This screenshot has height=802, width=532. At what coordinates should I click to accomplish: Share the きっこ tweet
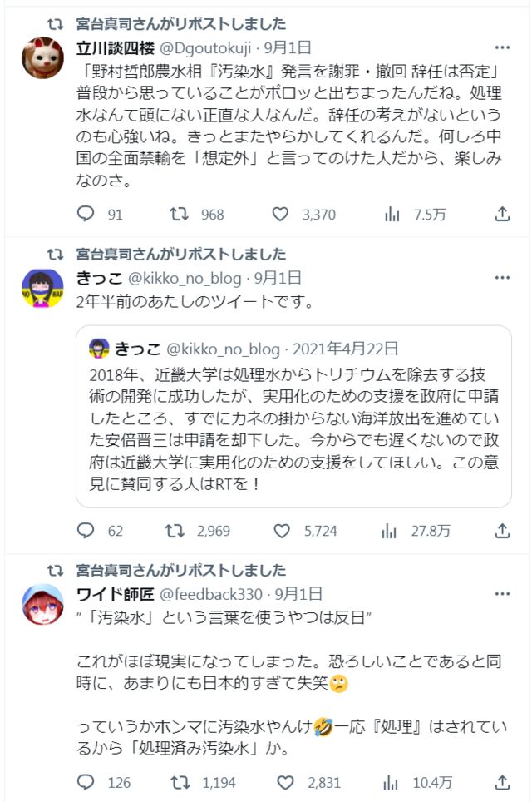click(502, 530)
